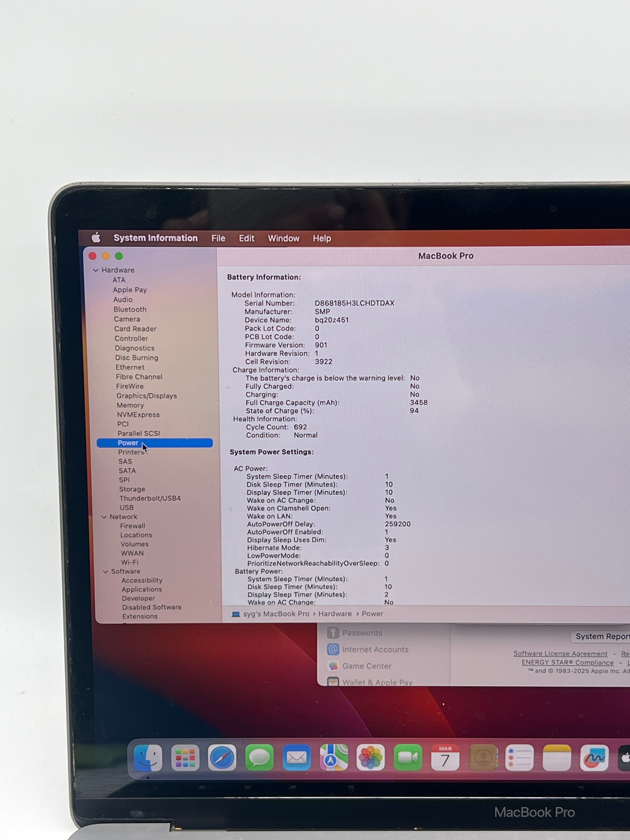Open Maps app in Dock
Screen dimensions: 630x840
pyautogui.click(x=334, y=757)
